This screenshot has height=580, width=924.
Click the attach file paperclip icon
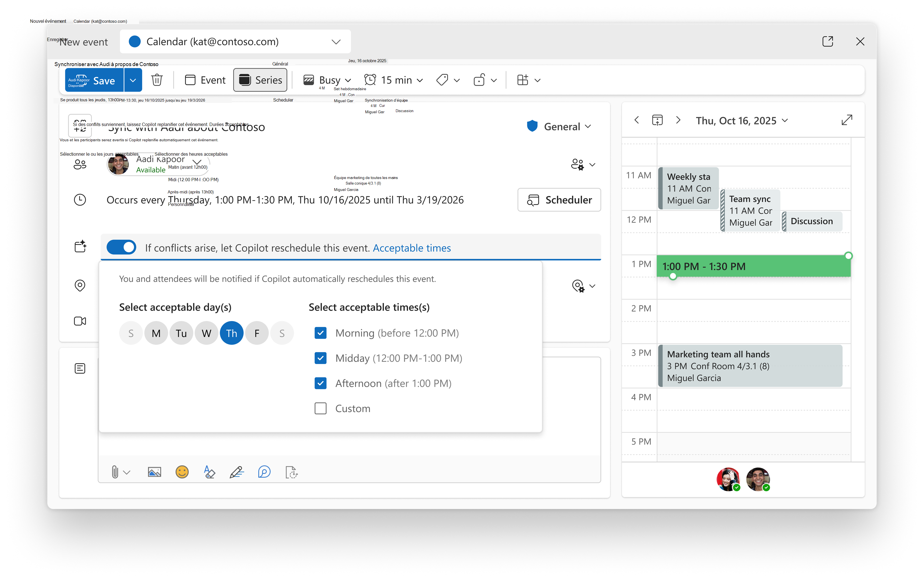click(115, 472)
